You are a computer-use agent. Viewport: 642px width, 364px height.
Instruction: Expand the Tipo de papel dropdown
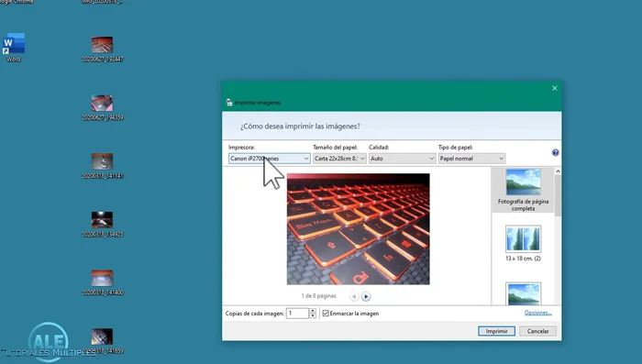[x=471, y=159]
